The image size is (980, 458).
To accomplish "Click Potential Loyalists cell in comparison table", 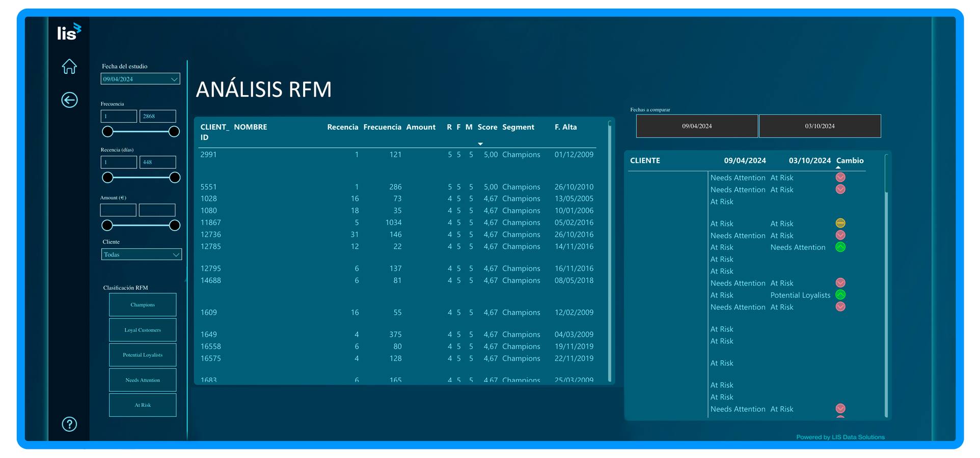I will [x=800, y=295].
